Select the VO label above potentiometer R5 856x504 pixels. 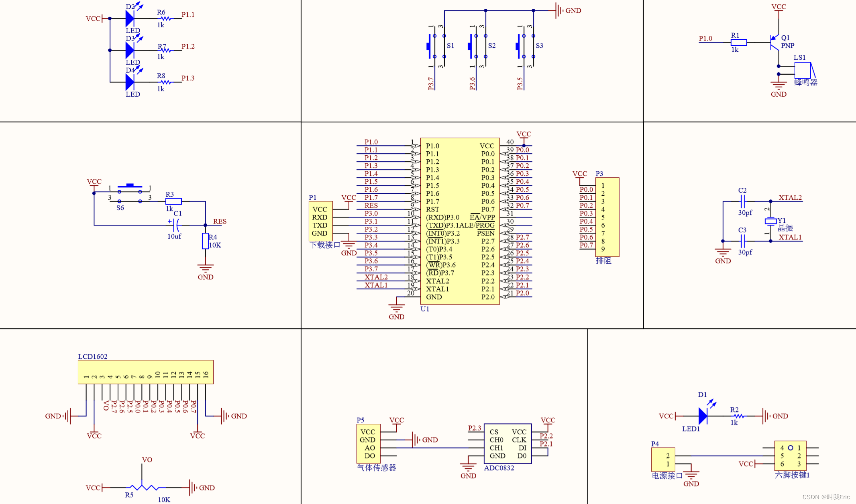147,459
